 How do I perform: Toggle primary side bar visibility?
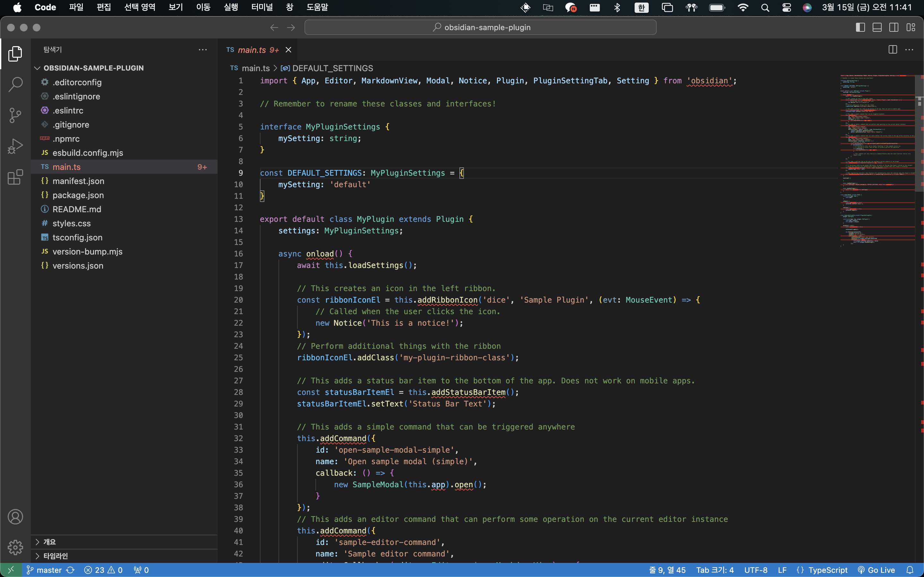tap(860, 28)
